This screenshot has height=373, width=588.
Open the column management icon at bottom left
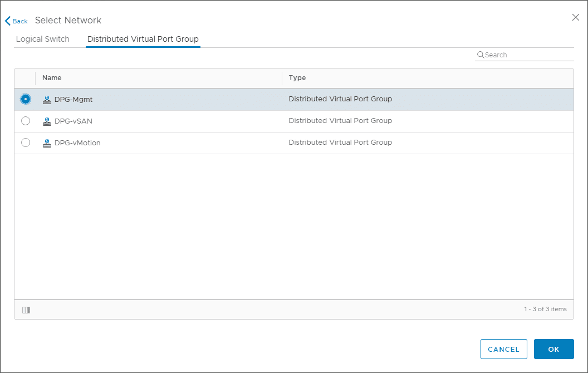pos(26,310)
